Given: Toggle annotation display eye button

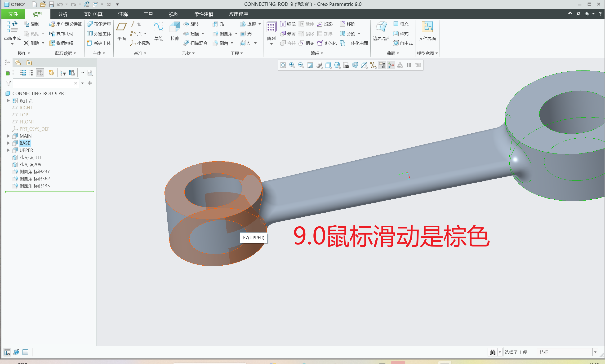Looking at the screenshot, I should 382,65.
